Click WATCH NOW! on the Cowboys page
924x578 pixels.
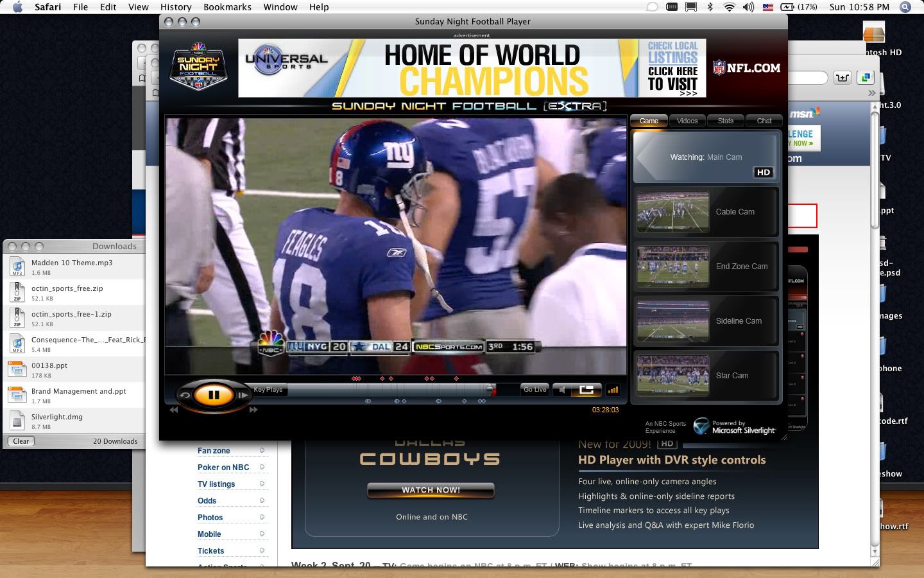click(x=431, y=490)
